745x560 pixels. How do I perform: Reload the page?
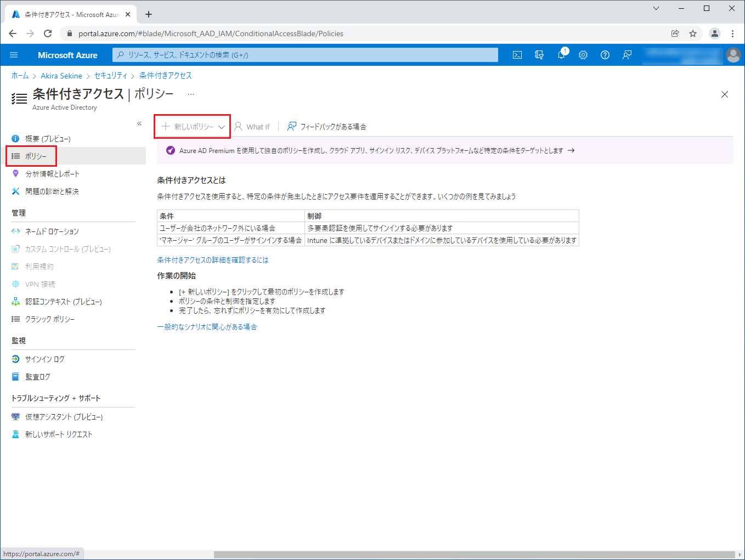pos(48,33)
